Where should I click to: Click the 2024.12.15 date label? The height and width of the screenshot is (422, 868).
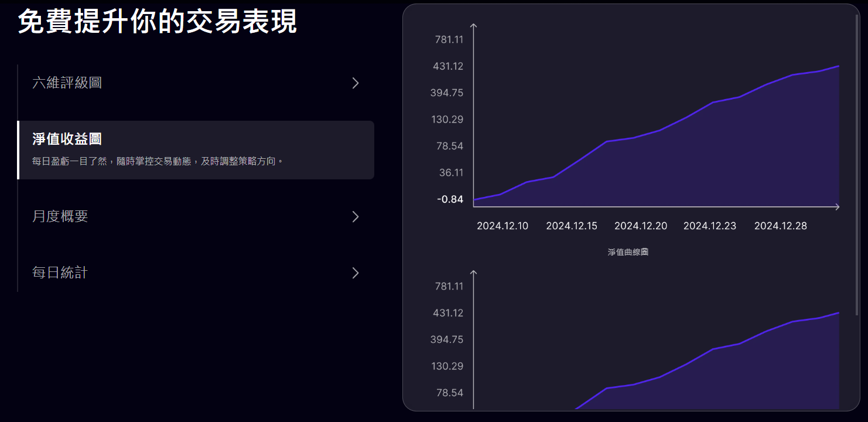572,226
